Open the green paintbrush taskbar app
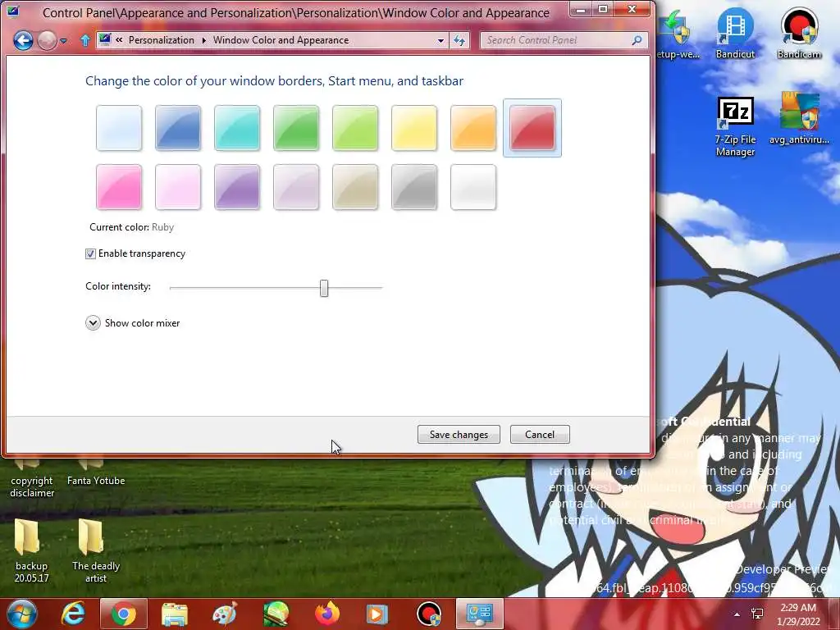The height and width of the screenshot is (630, 840). coord(276,614)
